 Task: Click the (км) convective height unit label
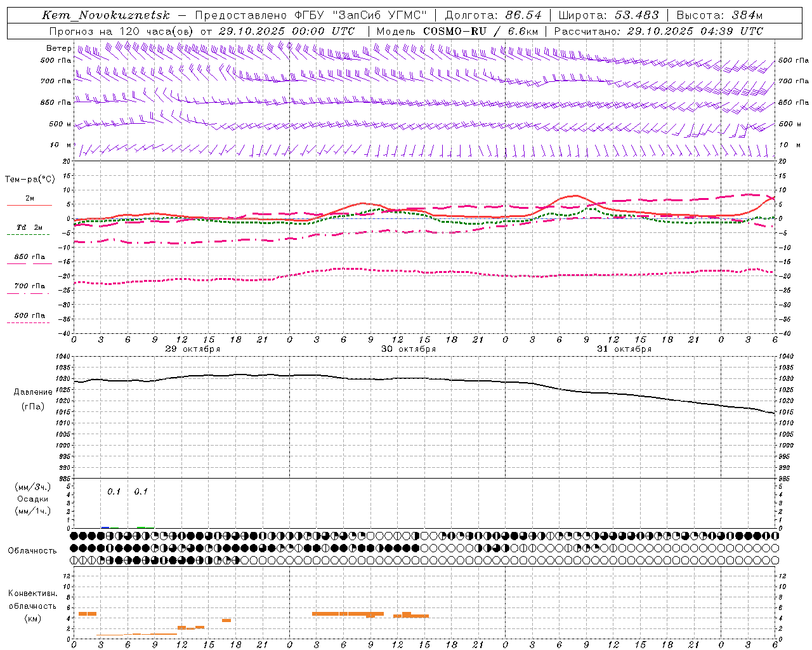pyautogui.click(x=33, y=618)
